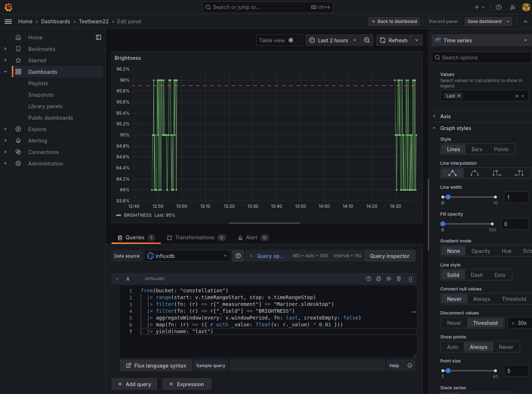Click Save dashboard button

point(484,21)
